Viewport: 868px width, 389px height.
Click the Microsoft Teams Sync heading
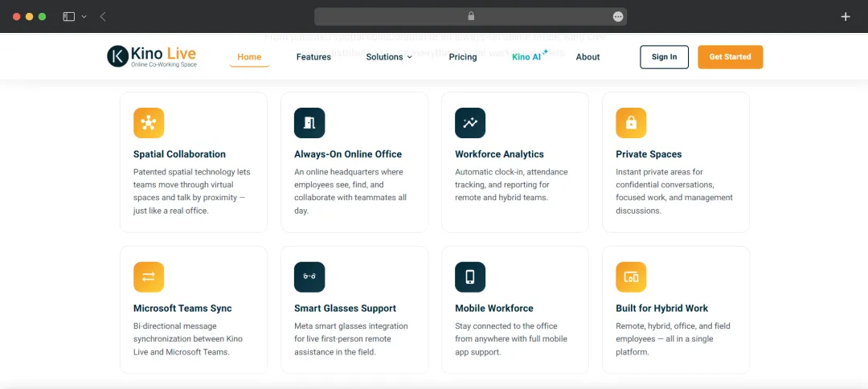click(x=182, y=308)
